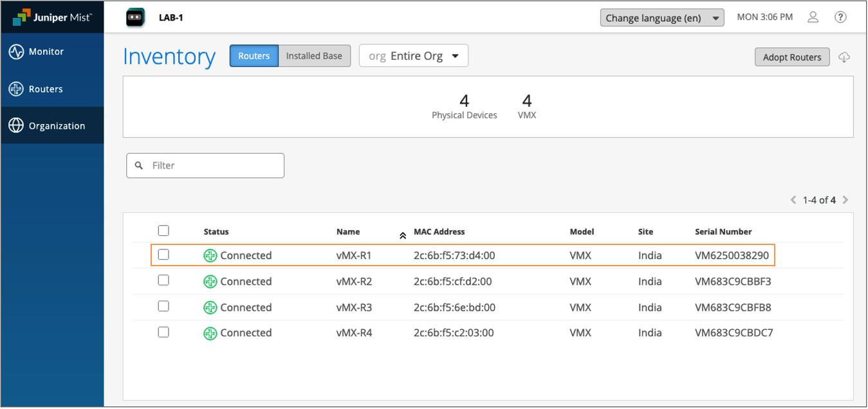Toggle sort arrow beside Name column
Image resolution: width=868 pixels, height=409 pixels.
[403, 235]
